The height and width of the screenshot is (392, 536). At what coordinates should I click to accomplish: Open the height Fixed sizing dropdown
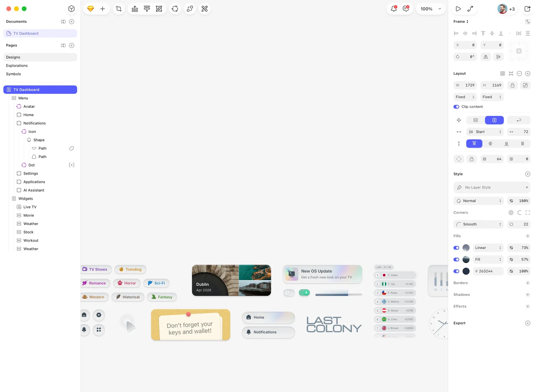point(492,97)
